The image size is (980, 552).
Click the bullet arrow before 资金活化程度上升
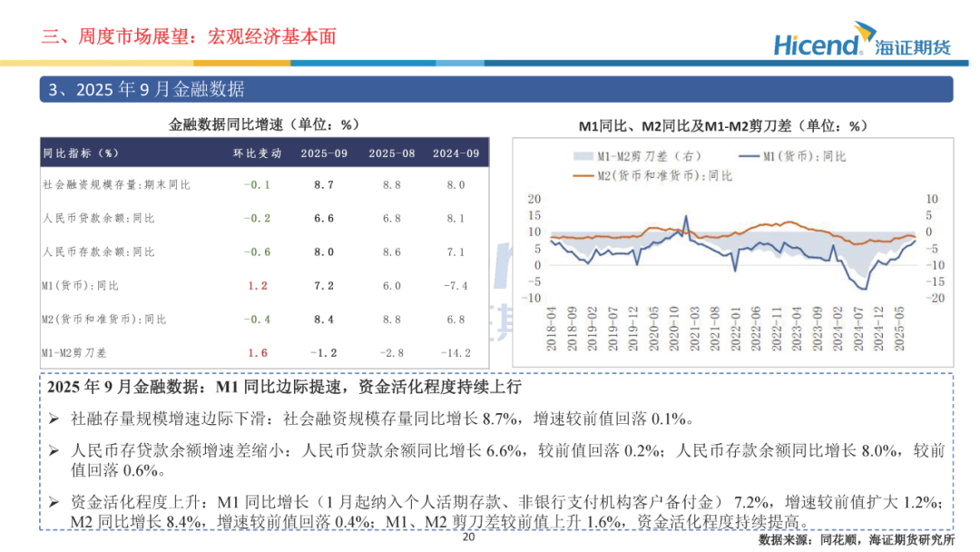coord(54,502)
